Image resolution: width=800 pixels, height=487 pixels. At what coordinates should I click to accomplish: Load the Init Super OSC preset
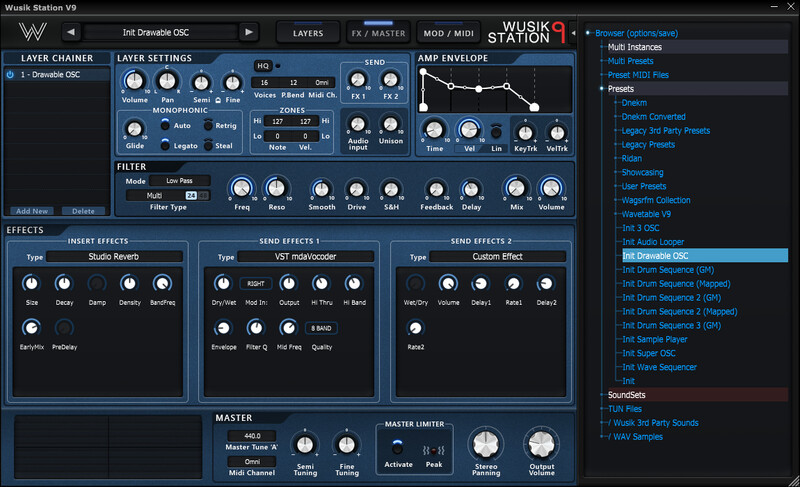(648, 353)
